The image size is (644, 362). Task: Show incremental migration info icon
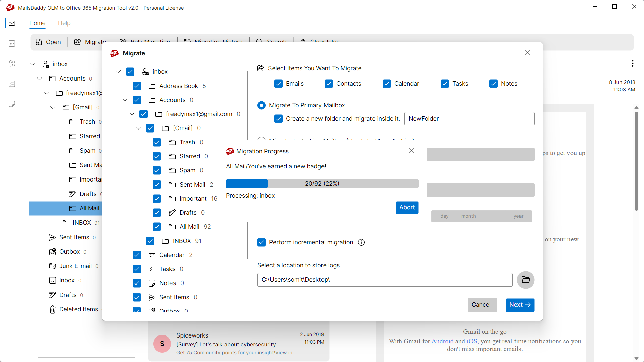tap(361, 242)
